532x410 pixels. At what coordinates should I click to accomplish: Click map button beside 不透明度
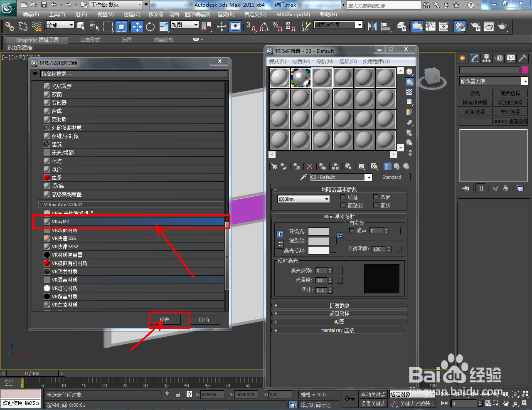(399, 249)
